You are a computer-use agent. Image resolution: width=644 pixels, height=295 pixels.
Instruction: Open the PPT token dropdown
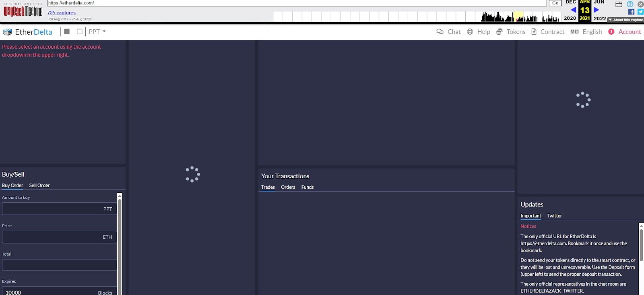pyautogui.click(x=97, y=31)
